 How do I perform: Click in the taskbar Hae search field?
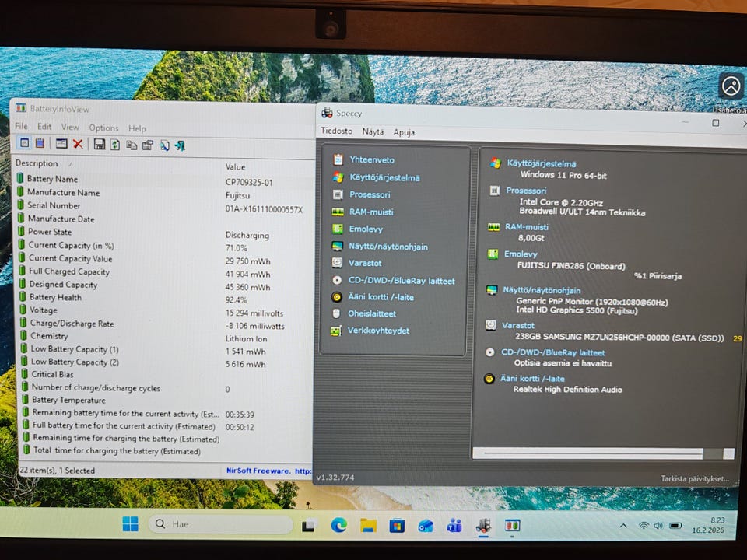coord(220,523)
